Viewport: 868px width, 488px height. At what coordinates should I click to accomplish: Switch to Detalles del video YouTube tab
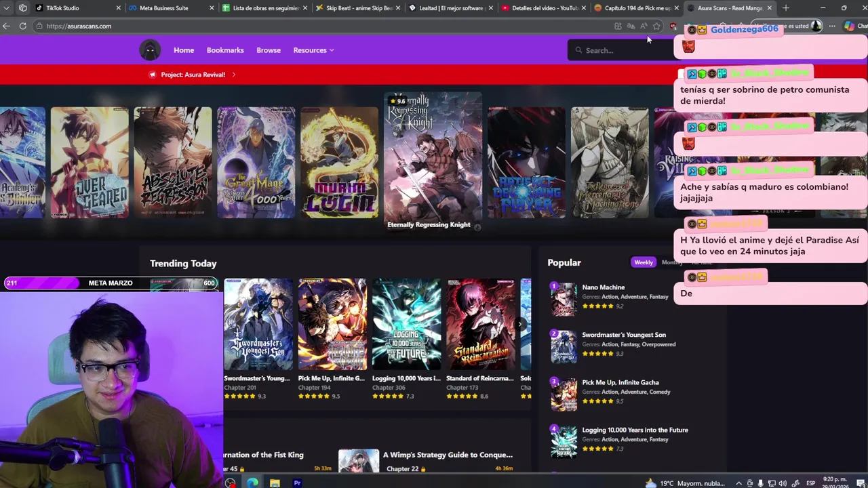click(x=545, y=8)
